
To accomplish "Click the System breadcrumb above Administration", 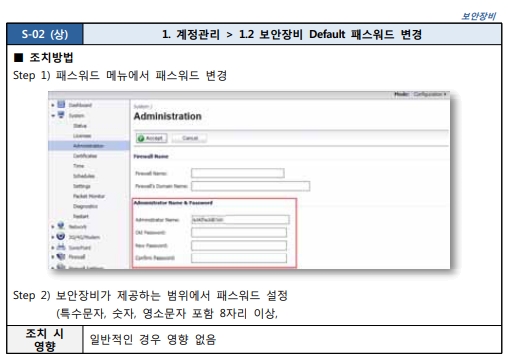I will 142,106.
